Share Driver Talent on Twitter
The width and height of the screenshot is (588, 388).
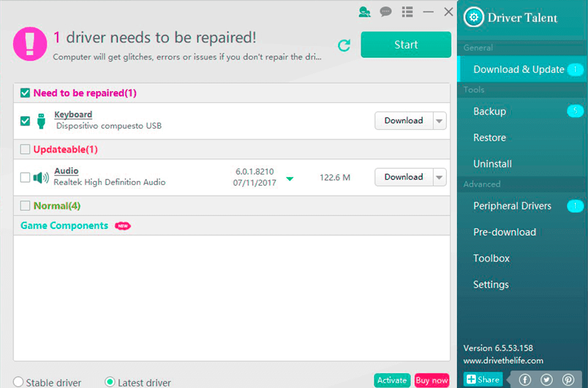pyautogui.click(x=546, y=379)
